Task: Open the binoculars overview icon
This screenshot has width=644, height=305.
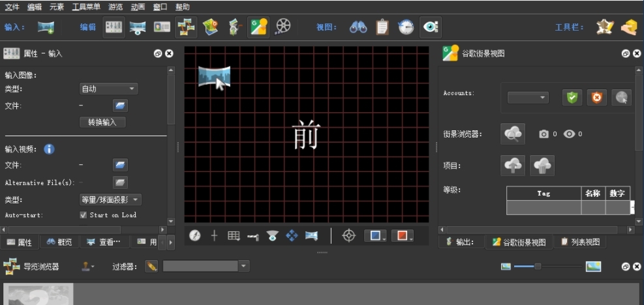Action: 358,27
